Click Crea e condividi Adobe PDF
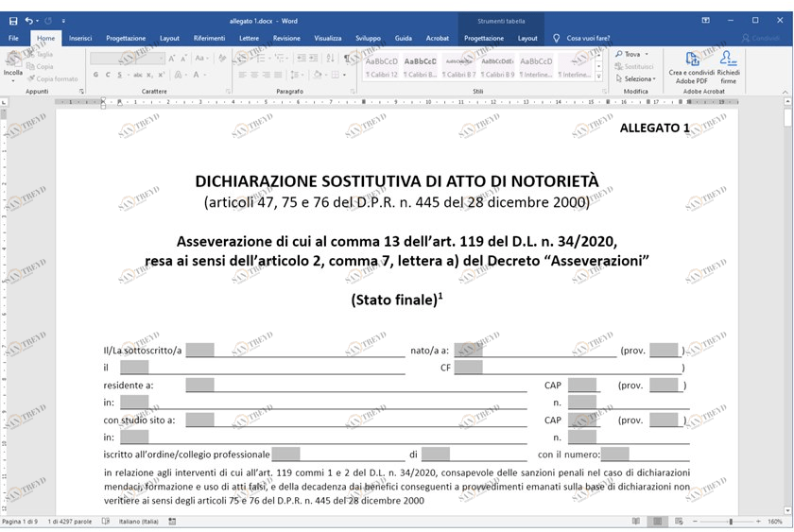The image size is (794, 532). tap(691, 67)
